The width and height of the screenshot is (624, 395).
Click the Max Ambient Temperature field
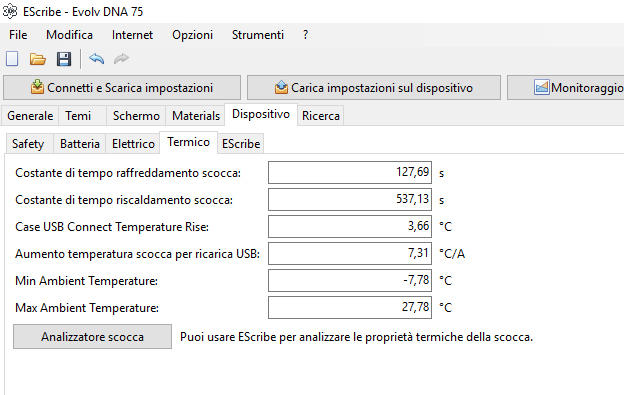(x=350, y=307)
